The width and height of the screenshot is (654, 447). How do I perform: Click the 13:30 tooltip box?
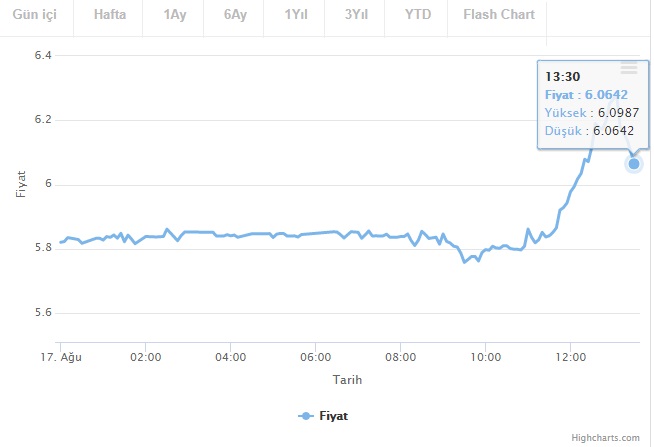pyautogui.click(x=590, y=104)
